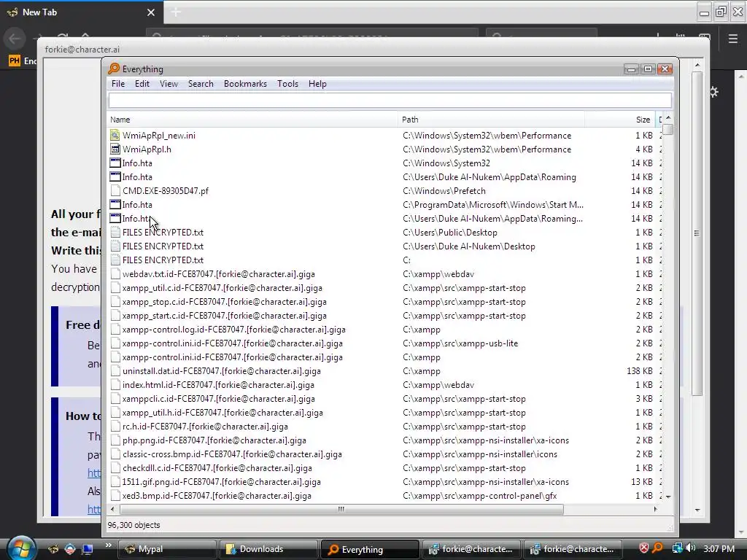The width and height of the screenshot is (747, 560).
Task: Click the php.png .giga file icon
Action: coord(115,440)
